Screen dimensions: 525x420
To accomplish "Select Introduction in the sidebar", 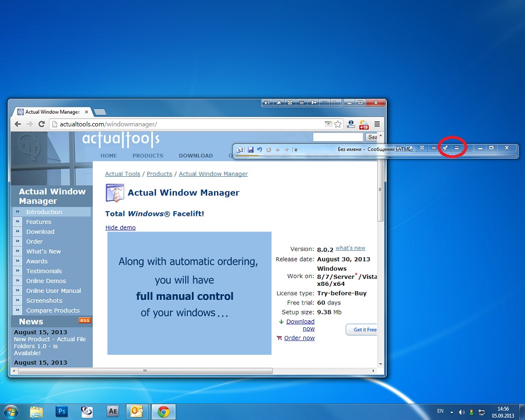I will pyautogui.click(x=44, y=212).
